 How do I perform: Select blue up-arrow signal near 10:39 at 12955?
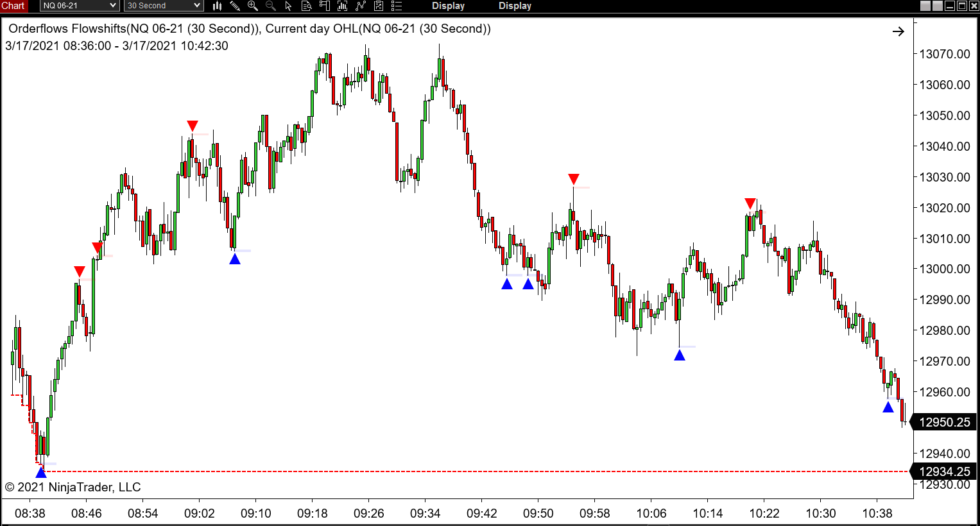[x=888, y=407]
